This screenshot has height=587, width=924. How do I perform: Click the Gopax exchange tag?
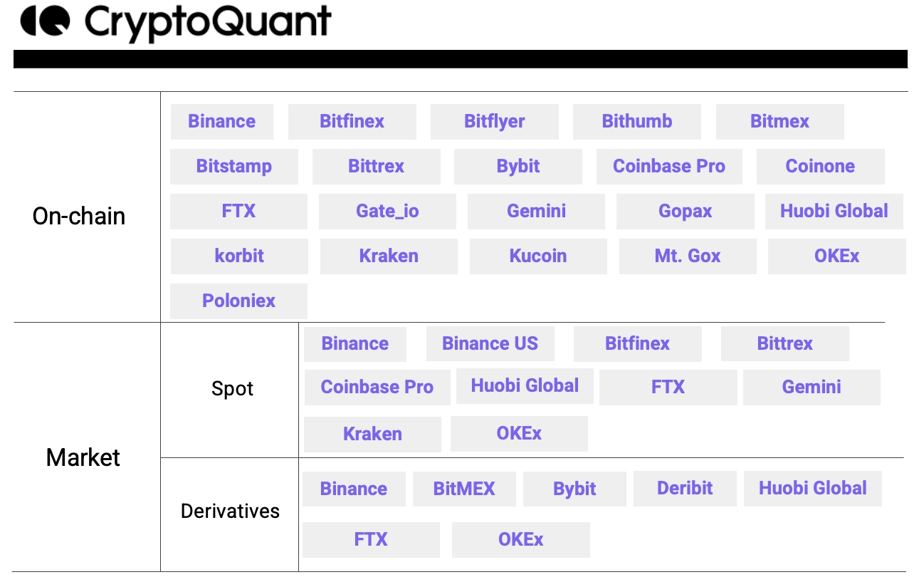pos(685,211)
